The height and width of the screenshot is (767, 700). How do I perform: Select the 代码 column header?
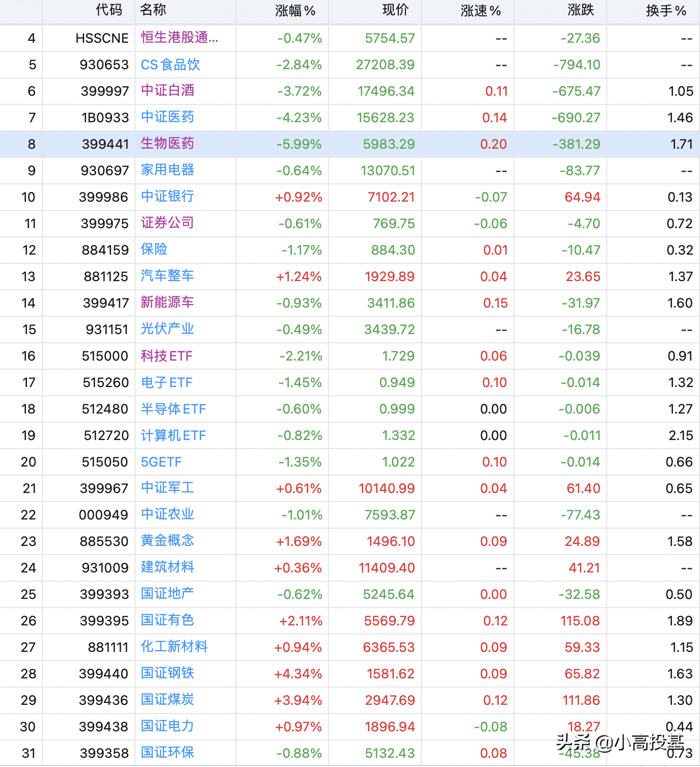click(109, 10)
